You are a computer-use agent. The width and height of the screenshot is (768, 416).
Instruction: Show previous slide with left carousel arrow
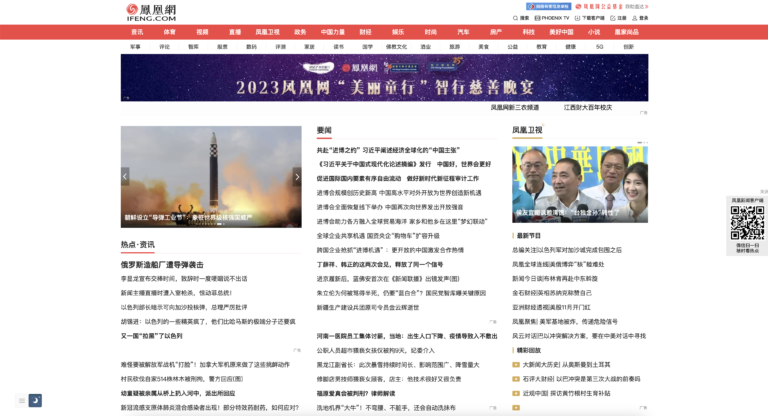[125, 176]
